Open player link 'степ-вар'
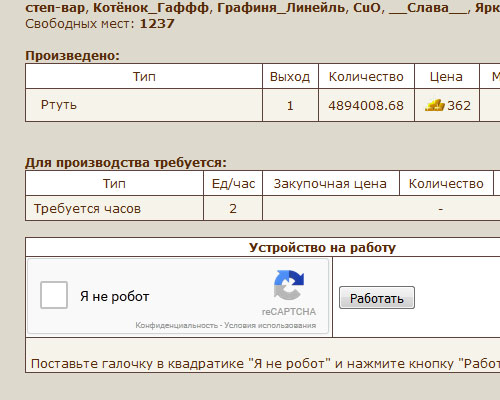 point(55,7)
